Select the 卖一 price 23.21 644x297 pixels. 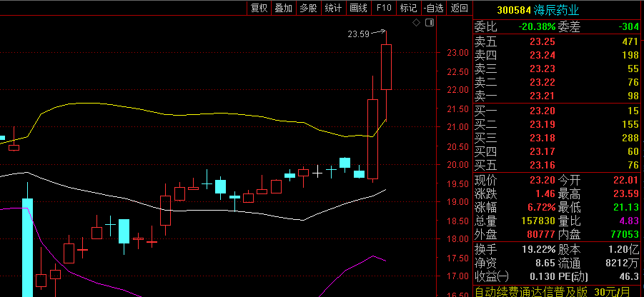click(542, 96)
